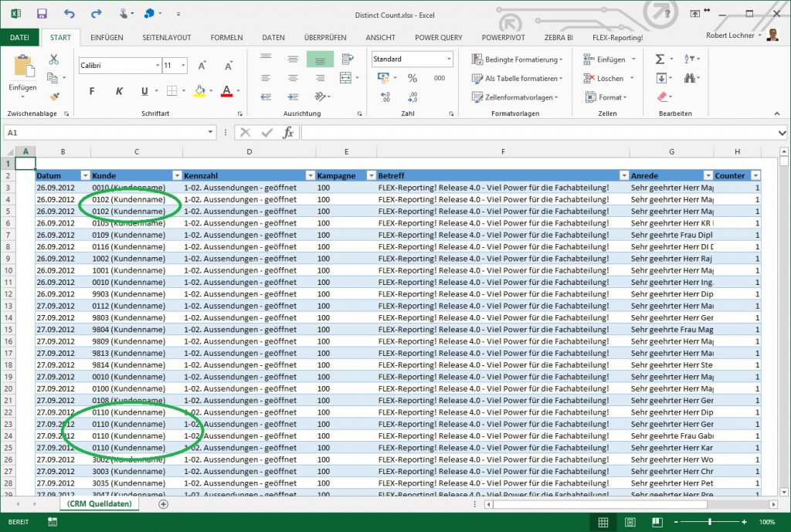Increase decimal places icon

coord(385,97)
